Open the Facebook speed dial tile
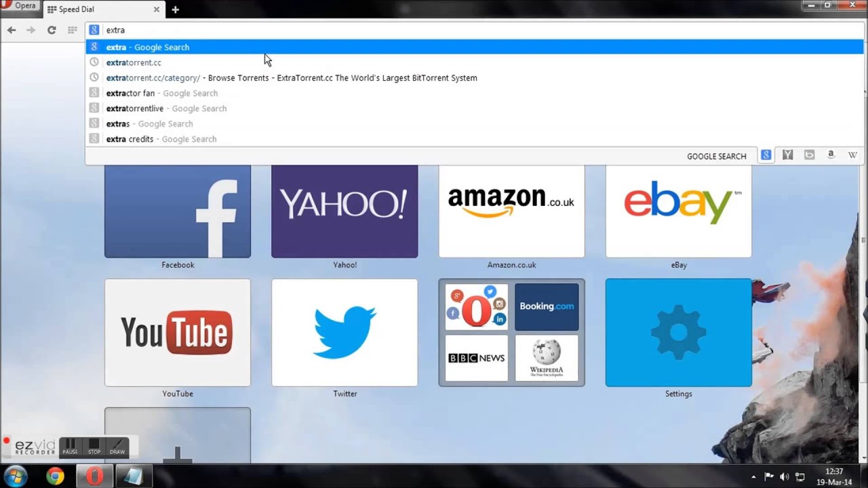This screenshot has height=488, width=868. 178,211
